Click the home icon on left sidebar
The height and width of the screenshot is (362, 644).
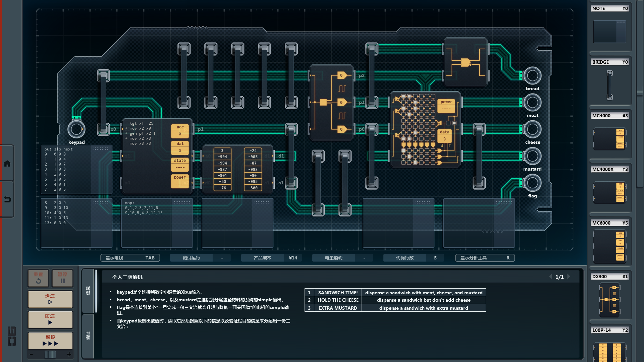coord(7,164)
